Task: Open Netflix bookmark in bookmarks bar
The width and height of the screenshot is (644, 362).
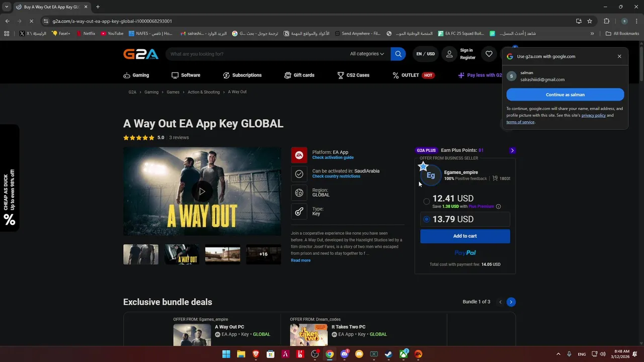Action: tap(86, 34)
